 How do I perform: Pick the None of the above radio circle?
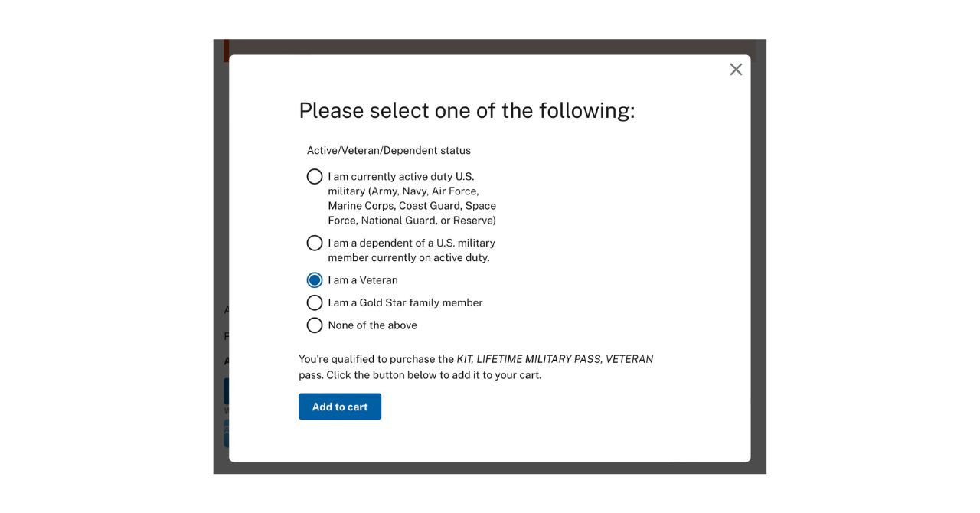click(315, 325)
